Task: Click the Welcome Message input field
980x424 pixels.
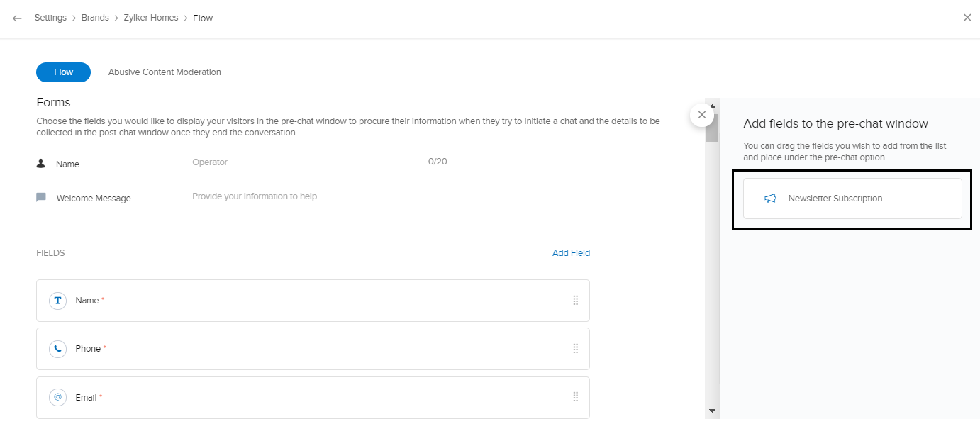Action: (318, 196)
